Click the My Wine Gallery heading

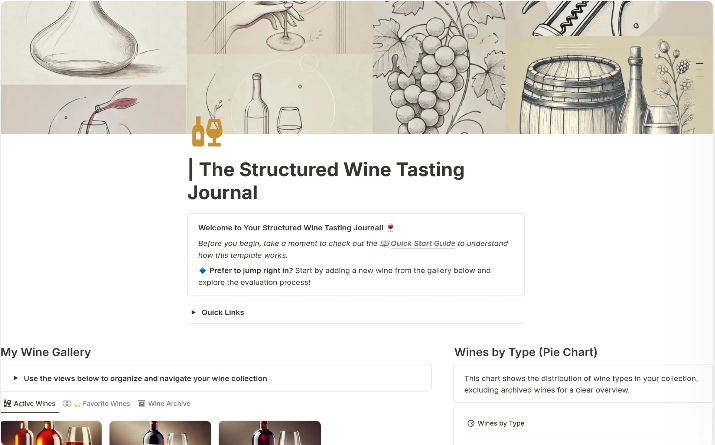[46, 352]
